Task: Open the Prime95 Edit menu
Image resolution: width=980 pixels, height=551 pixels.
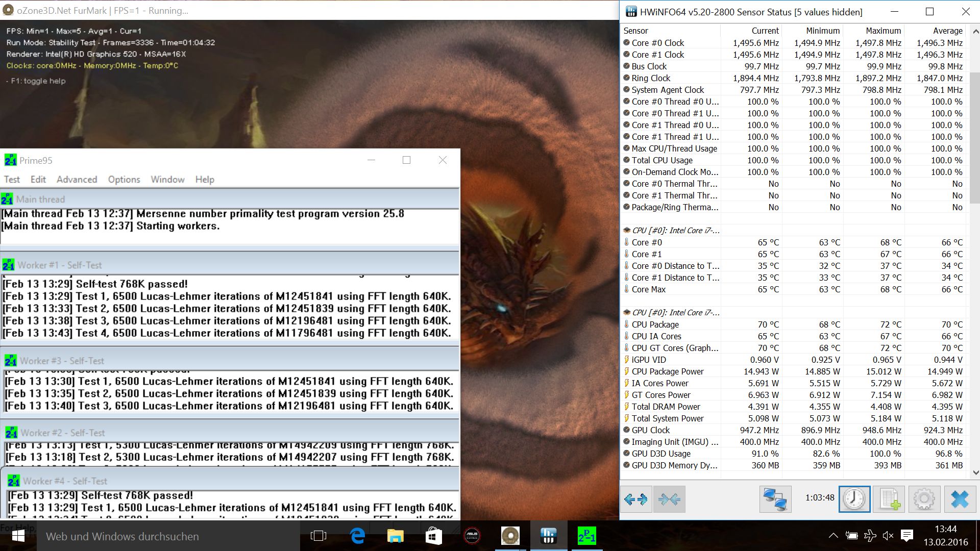Action: click(x=38, y=180)
